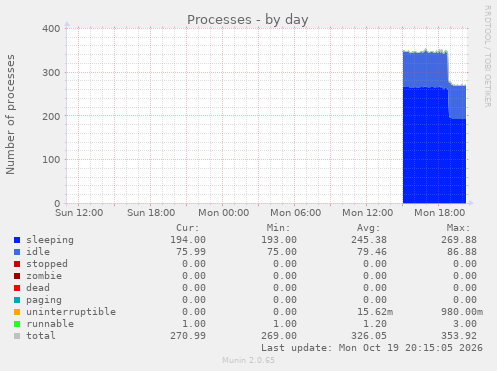
Task: Click runnable maximum value 3.00
Action: (465, 324)
